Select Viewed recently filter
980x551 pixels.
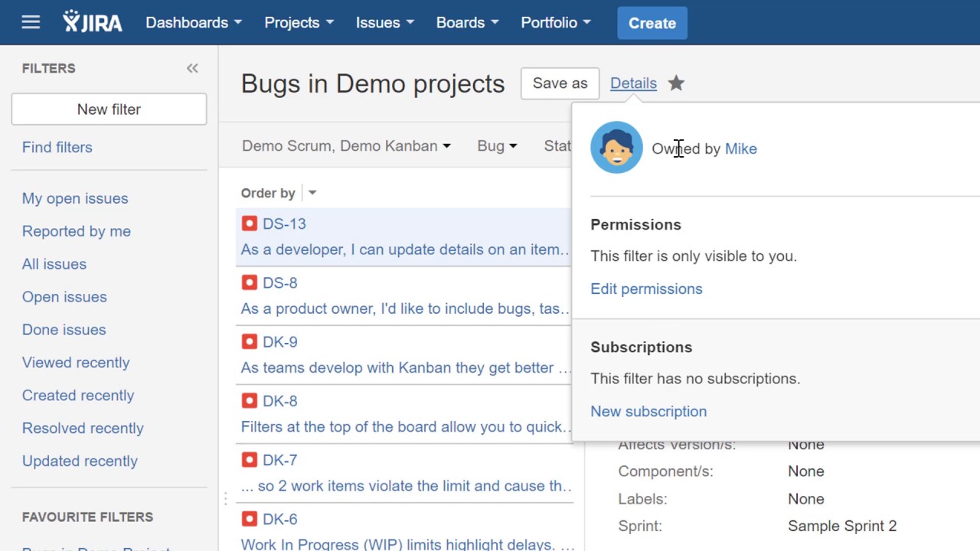click(x=76, y=363)
